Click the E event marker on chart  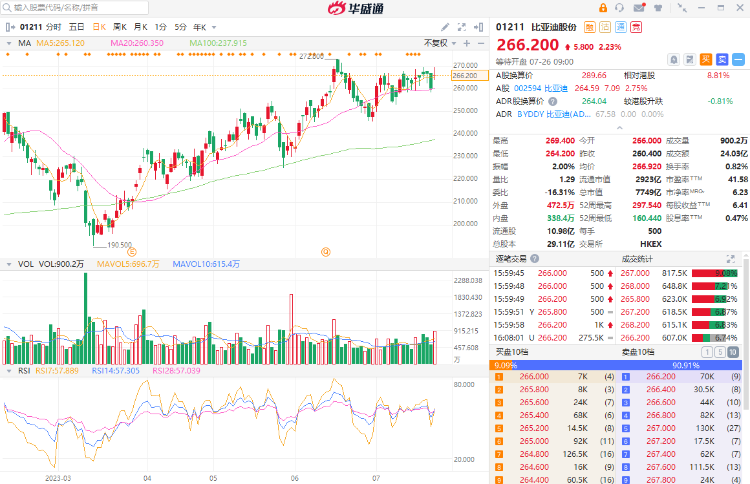click(132, 252)
